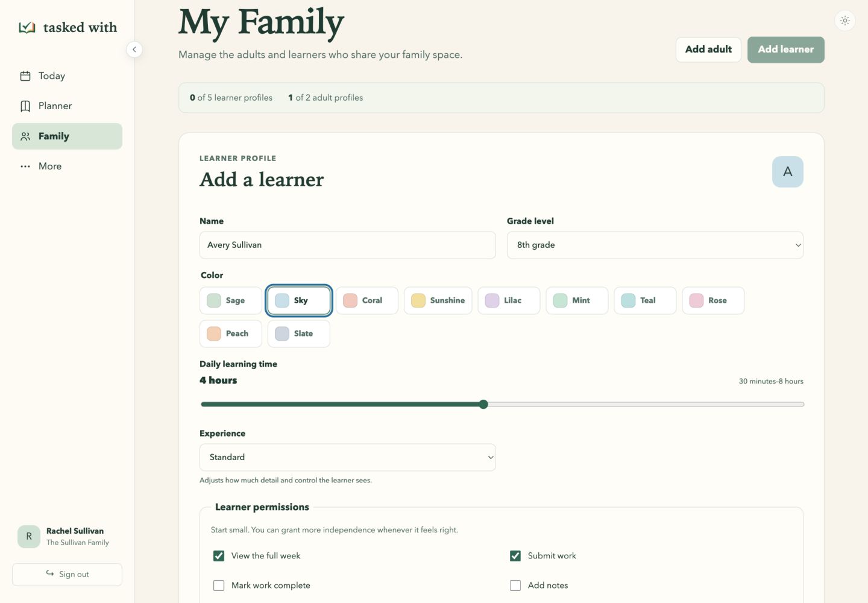Click the 'Add a learner' heading
This screenshot has height=603, width=868.
pyautogui.click(x=262, y=180)
